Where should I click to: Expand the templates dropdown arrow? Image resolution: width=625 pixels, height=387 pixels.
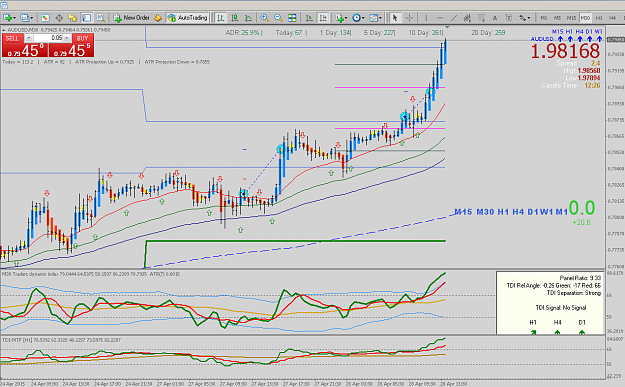pos(380,18)
